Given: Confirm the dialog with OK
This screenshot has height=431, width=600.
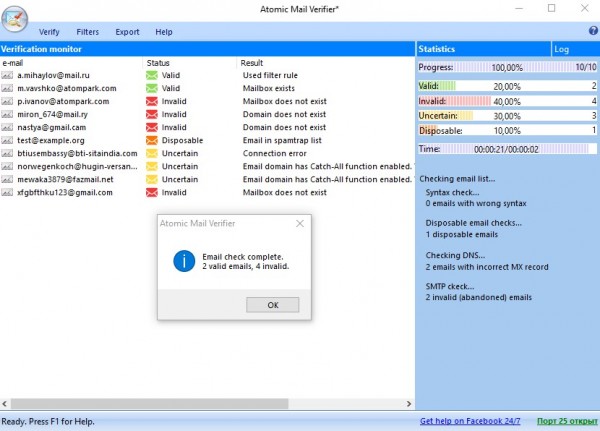Looking at the screenshot, I should coord(273,305).
